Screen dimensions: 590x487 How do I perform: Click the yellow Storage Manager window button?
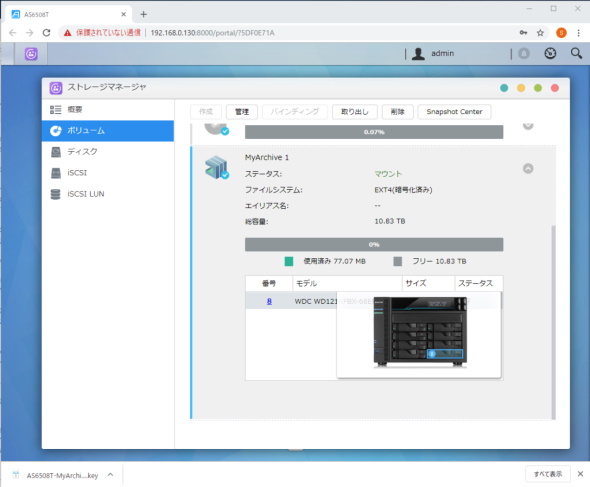(x=521, y=88)
